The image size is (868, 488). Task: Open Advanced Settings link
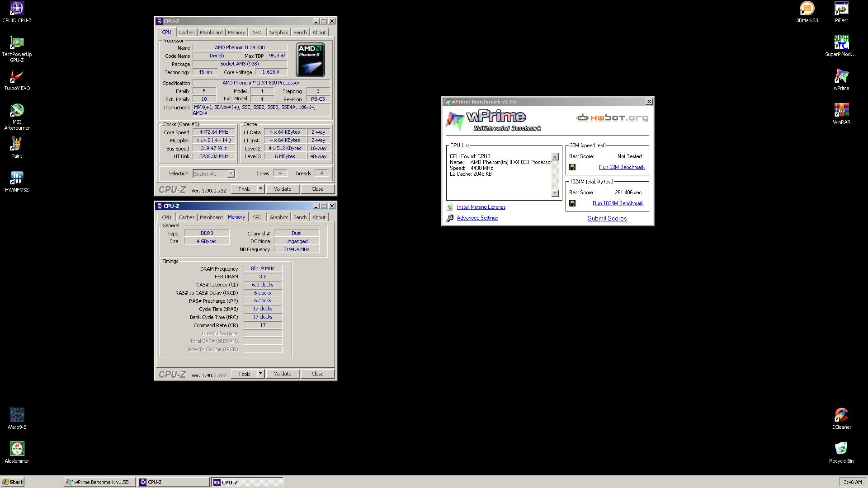tap(477, 218)
